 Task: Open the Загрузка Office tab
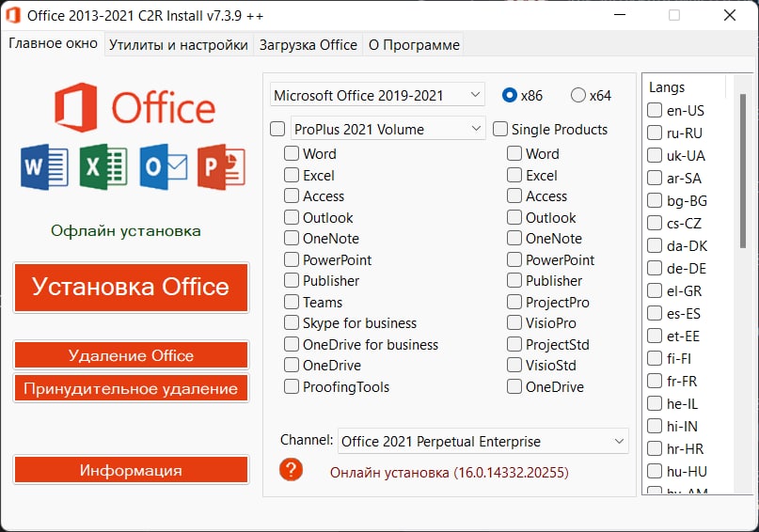(x=308, y=44)
